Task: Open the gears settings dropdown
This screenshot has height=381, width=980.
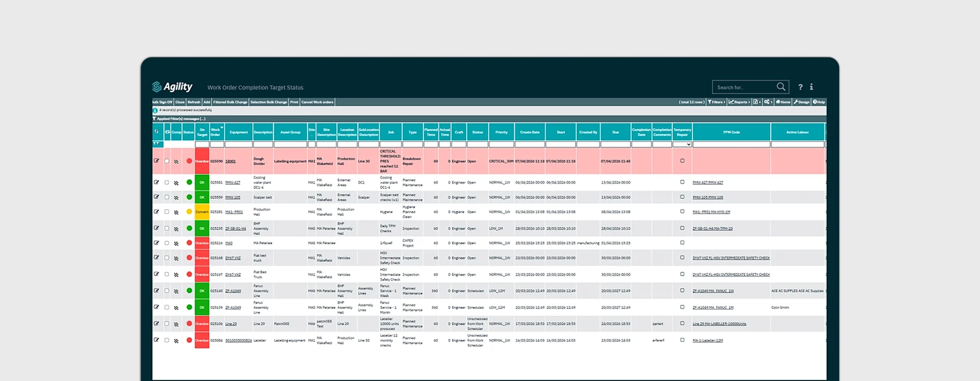Action: tap(768, 102)
